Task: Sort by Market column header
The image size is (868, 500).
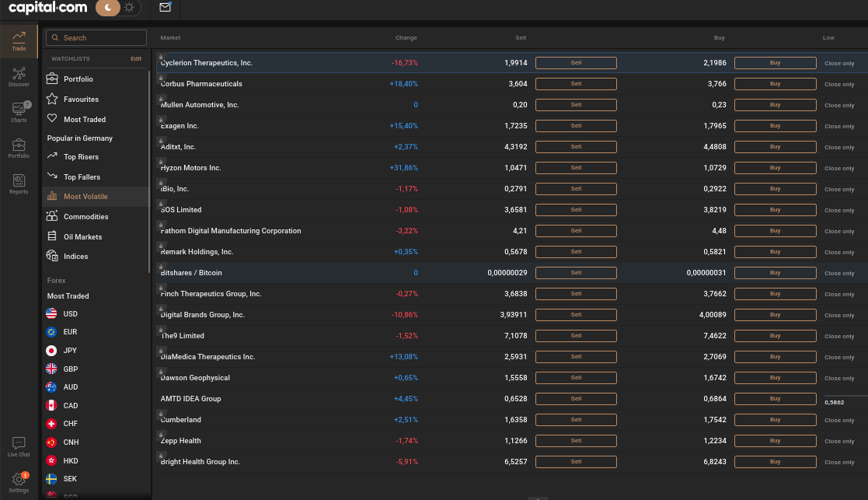Action: 170,37
